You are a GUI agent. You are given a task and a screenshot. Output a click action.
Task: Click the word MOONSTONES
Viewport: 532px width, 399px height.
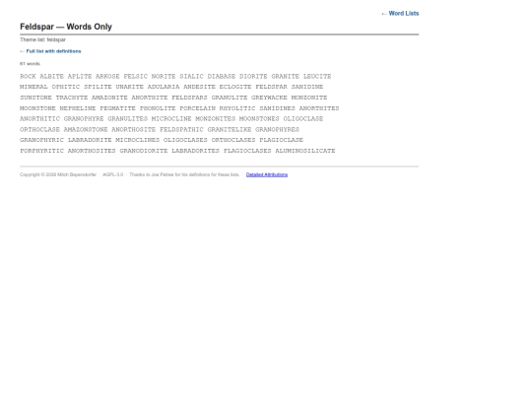click(x=259, y=119)
